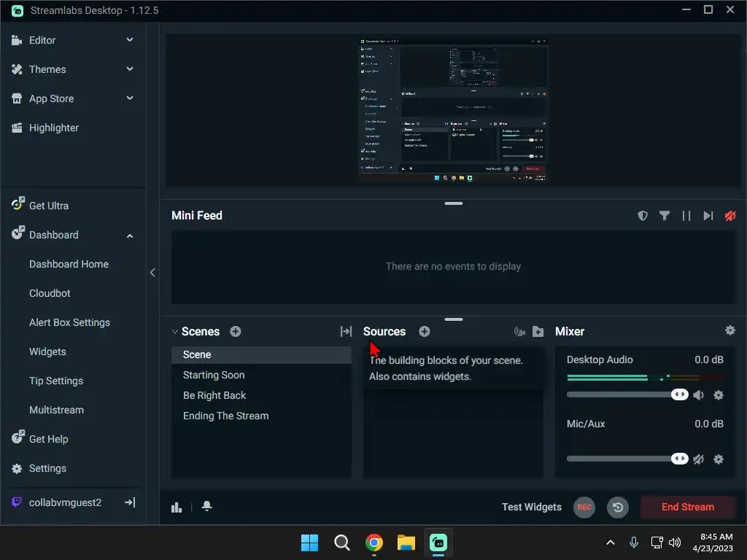
Task: Add a new scene with plus icon
Action: [236, 332]
